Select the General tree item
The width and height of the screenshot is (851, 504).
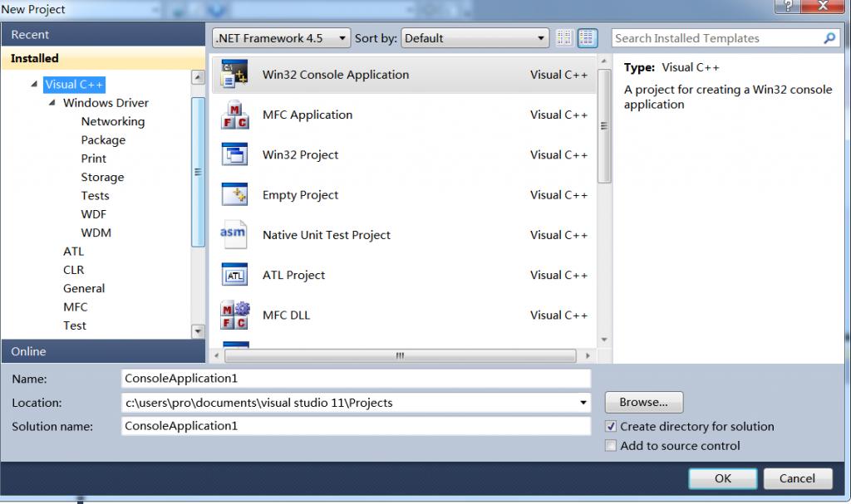click(x=84, y=288)
